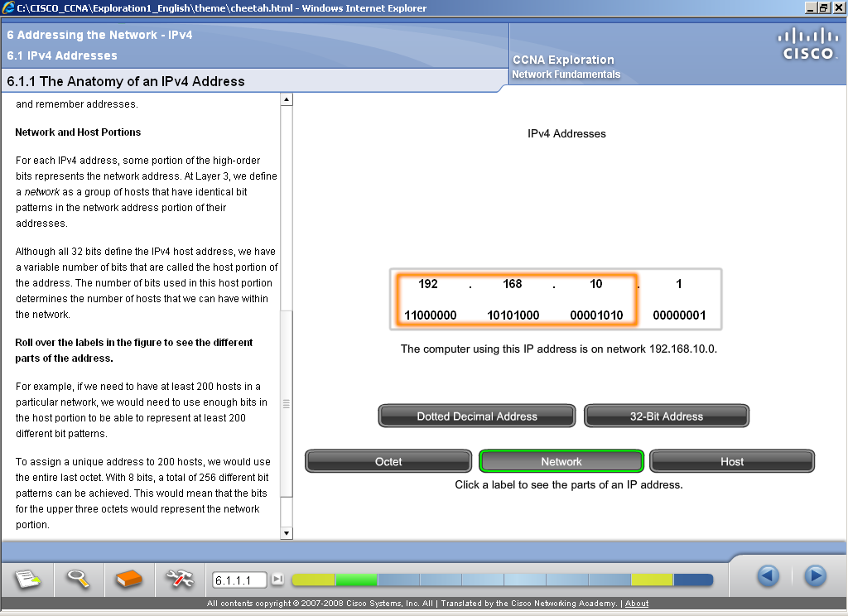The width and height of the screenshot is (848, 616).
Task: Click the decimal octet '192'
Action: click(x=428, y=284)
